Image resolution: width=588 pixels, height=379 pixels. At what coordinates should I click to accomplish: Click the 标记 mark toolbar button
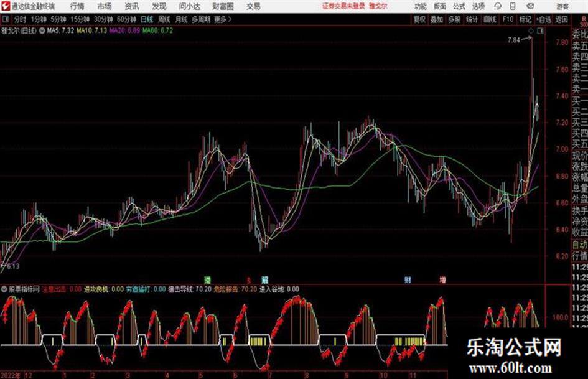point(525,19)
